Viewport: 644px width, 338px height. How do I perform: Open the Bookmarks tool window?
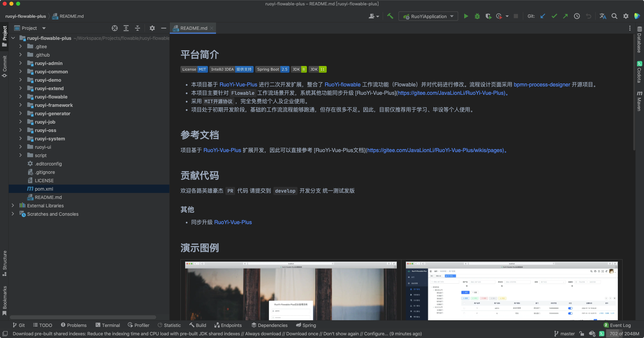pyautogui.click(x=4, y=300)
